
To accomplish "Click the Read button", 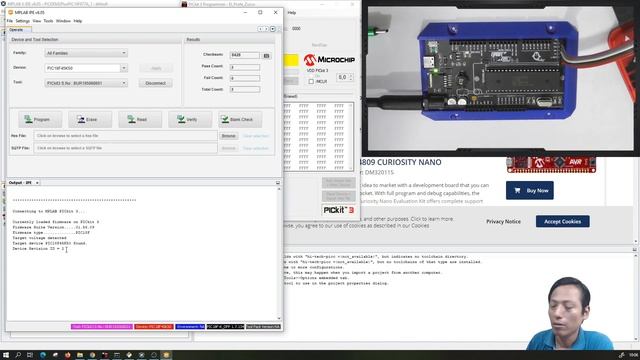I will (x=140, y=120).
